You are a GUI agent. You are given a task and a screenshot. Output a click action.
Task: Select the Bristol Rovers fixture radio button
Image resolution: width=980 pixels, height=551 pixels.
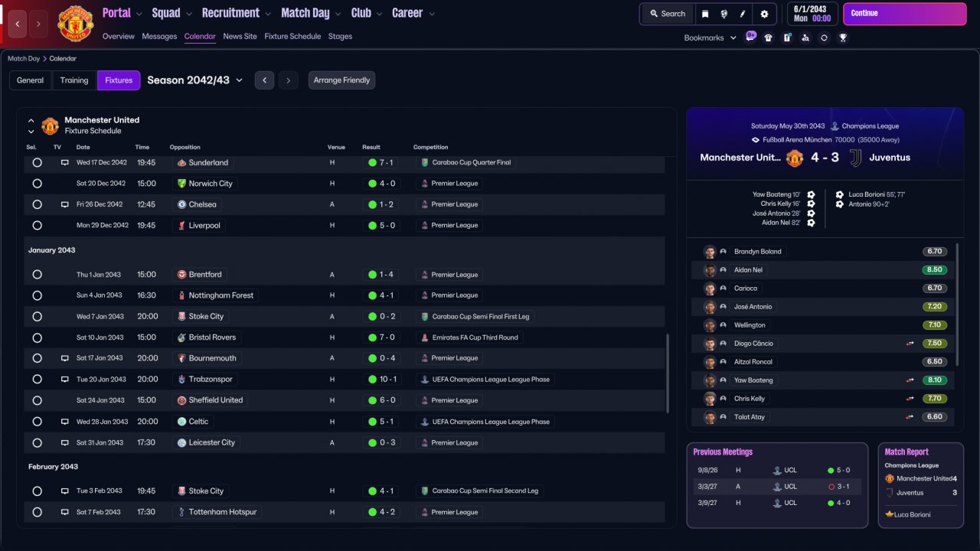(x=37, y=337)
